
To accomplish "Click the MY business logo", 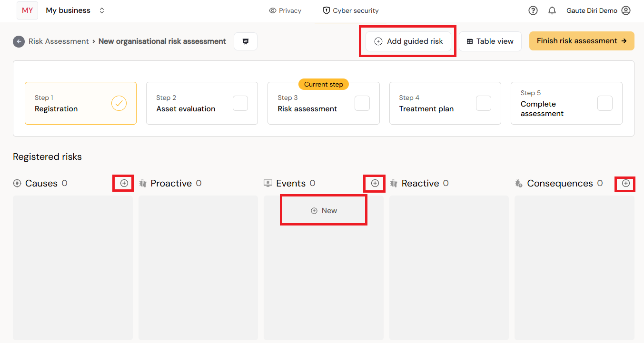I will tap(28, 10).
